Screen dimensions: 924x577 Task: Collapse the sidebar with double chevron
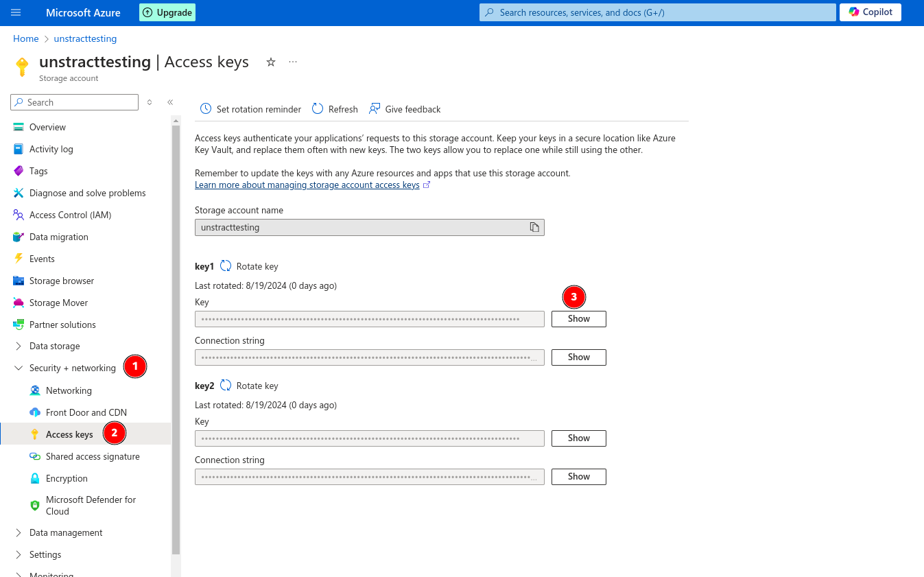tap(170, 102)
